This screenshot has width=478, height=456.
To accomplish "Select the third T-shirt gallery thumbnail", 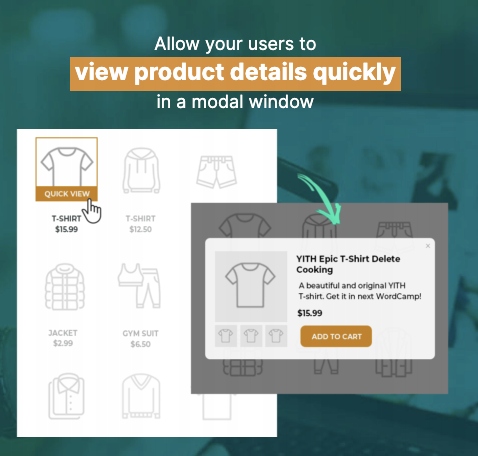I will 276,336.
